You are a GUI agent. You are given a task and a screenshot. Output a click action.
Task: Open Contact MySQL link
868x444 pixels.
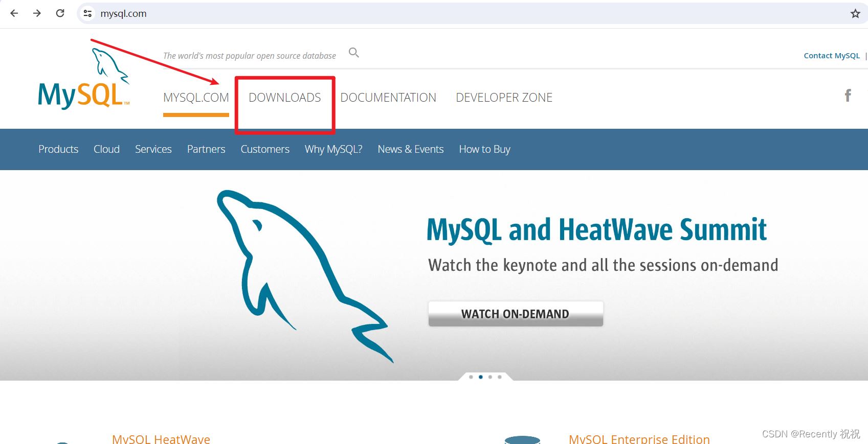832,56
